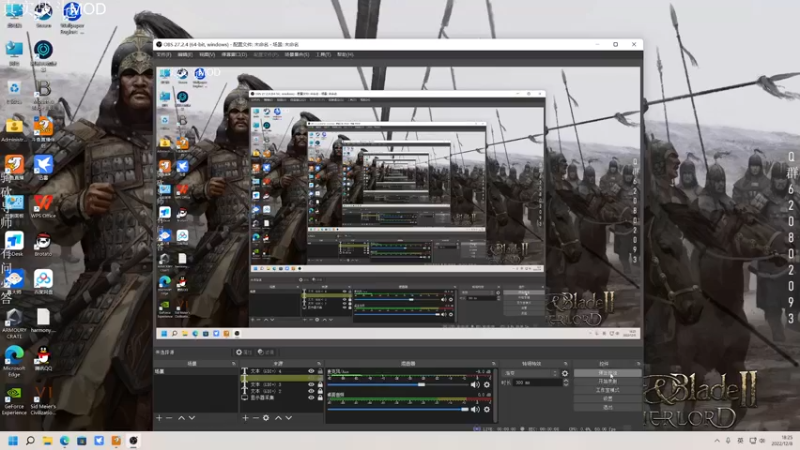Pop out the Controls dock panel
Screen dimensions: 800x450
638,364
